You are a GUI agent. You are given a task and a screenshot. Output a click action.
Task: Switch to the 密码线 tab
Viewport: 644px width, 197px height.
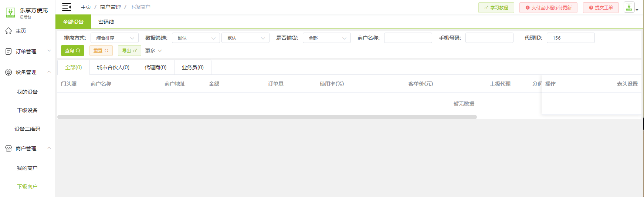click(x=106, y=22)
